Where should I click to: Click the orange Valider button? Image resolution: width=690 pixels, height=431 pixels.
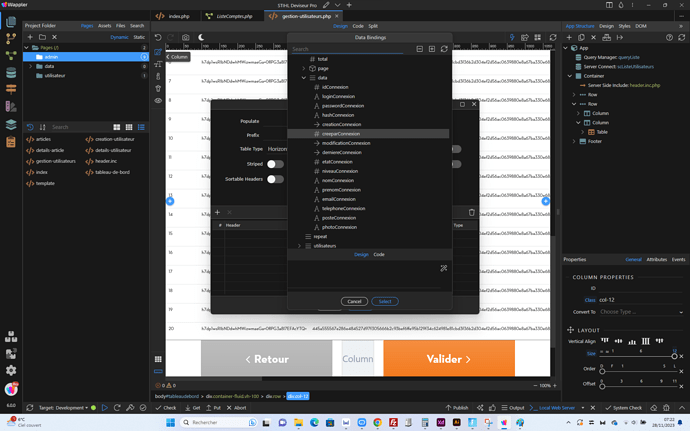pyautogui.click(x=449, y=358)
